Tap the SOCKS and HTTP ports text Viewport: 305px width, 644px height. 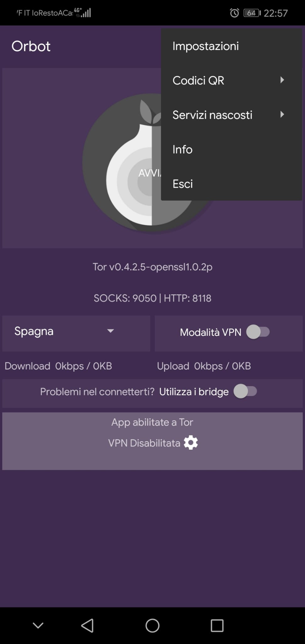click(x=152, y=298)
